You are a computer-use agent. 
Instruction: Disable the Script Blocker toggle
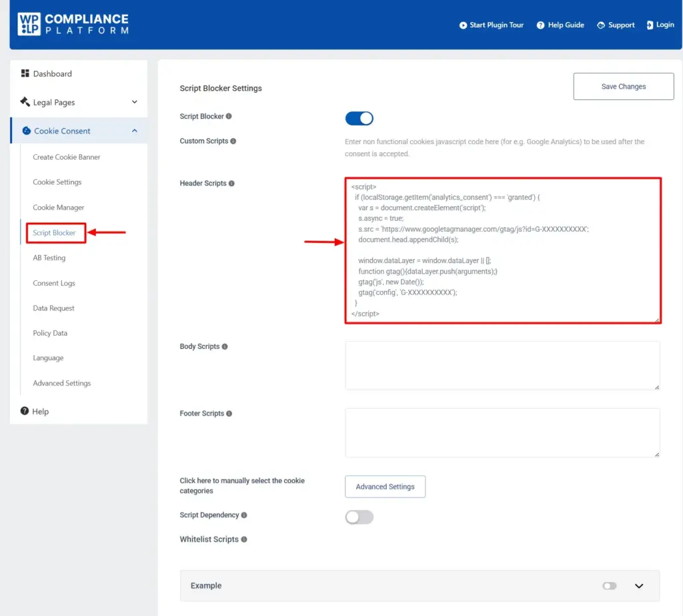359,118
